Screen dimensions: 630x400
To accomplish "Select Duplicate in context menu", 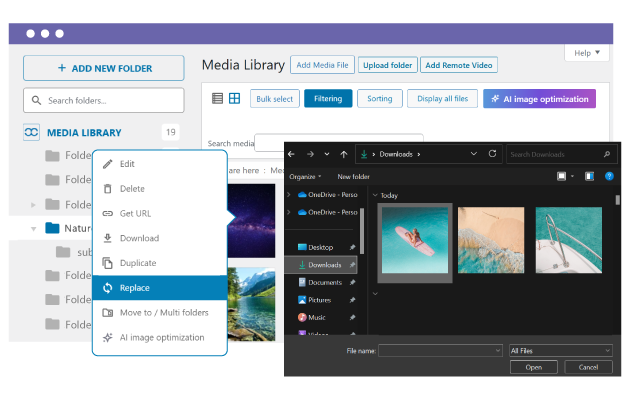I will (138, 263).
